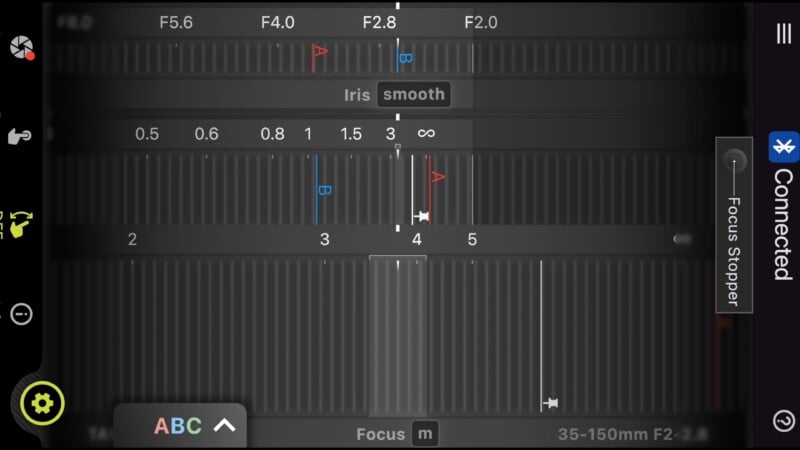Tap the iris aperture icon in sidebar
Viewport: 800px width, 450px height.
[20, 47]
